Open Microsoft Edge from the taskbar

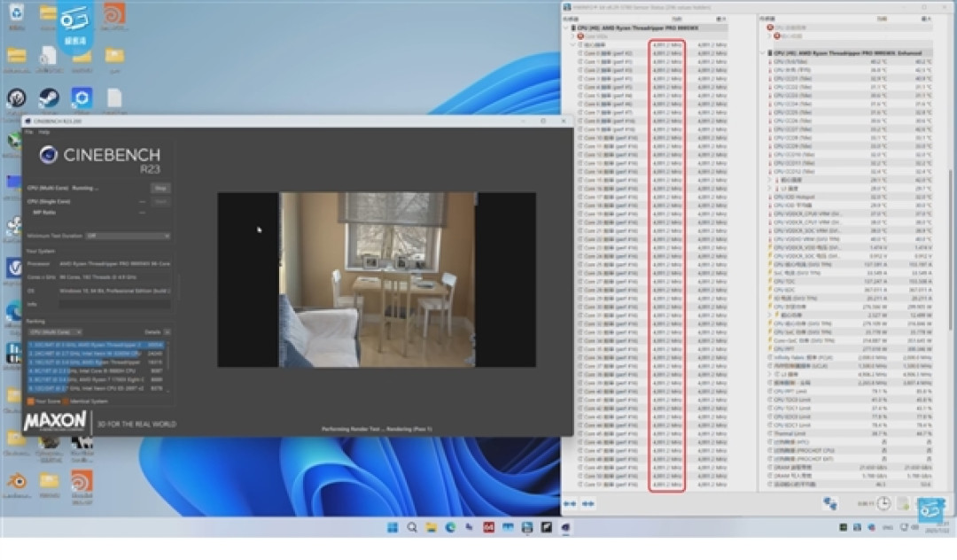point(450,527)
